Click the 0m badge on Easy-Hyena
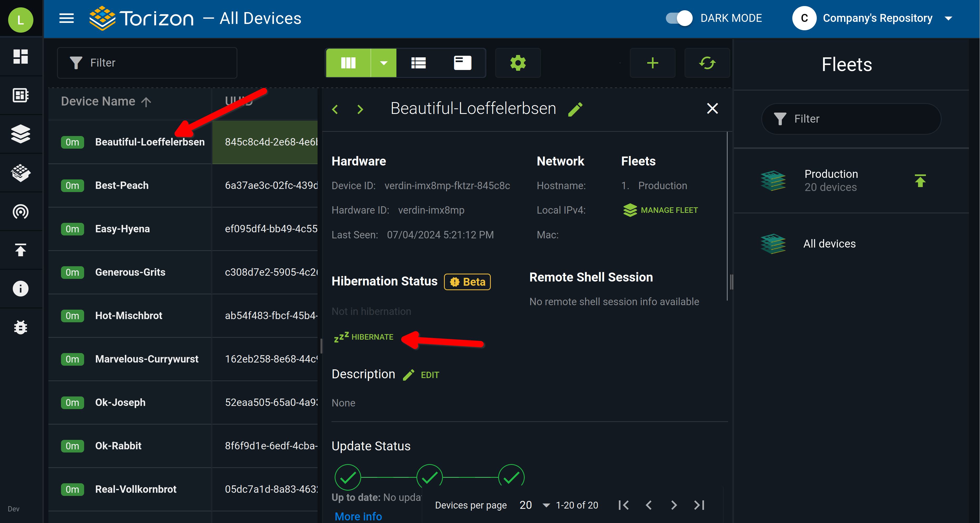This screenshot has width=980, height=523. click(72, 229)
